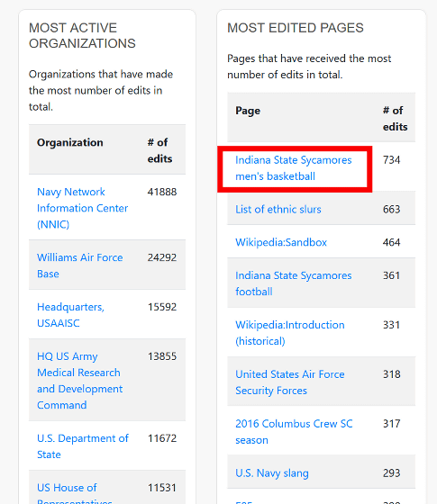Open the U.S. Navy slang page

point(272,473)
